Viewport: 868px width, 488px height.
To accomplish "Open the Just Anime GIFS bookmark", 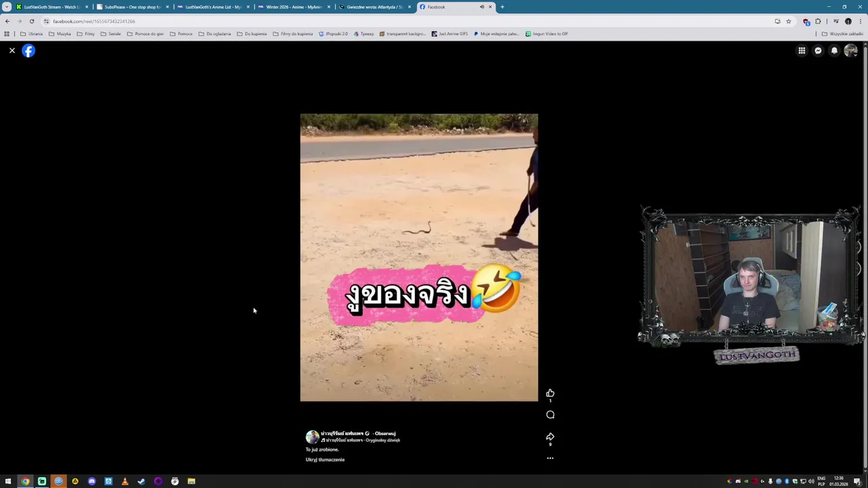I will click(x=450, y=34).
